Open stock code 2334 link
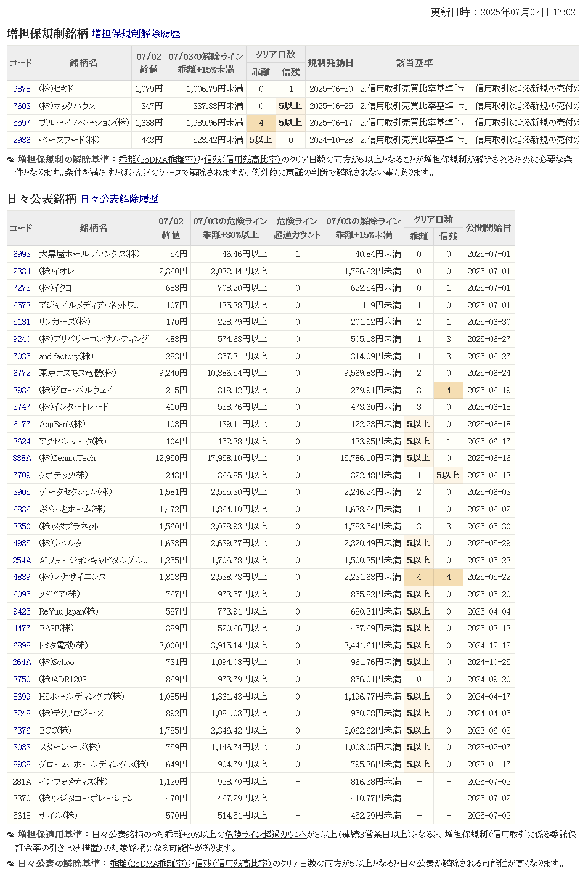Screen dimensions: 588x879 coord(22,271)
